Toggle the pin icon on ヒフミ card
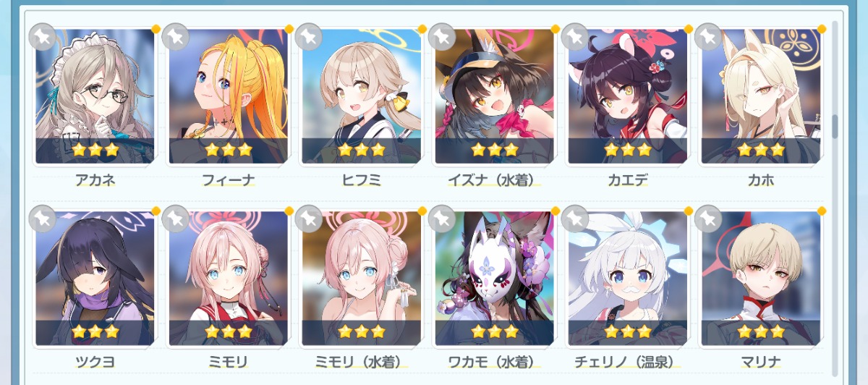The width and height of the screenshot is (868, 385). [308, 35]
